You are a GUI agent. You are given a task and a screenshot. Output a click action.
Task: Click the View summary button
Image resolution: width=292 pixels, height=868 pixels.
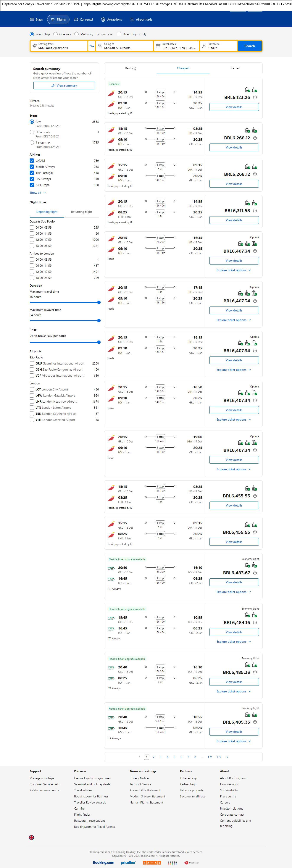click(x=64, y=86)
